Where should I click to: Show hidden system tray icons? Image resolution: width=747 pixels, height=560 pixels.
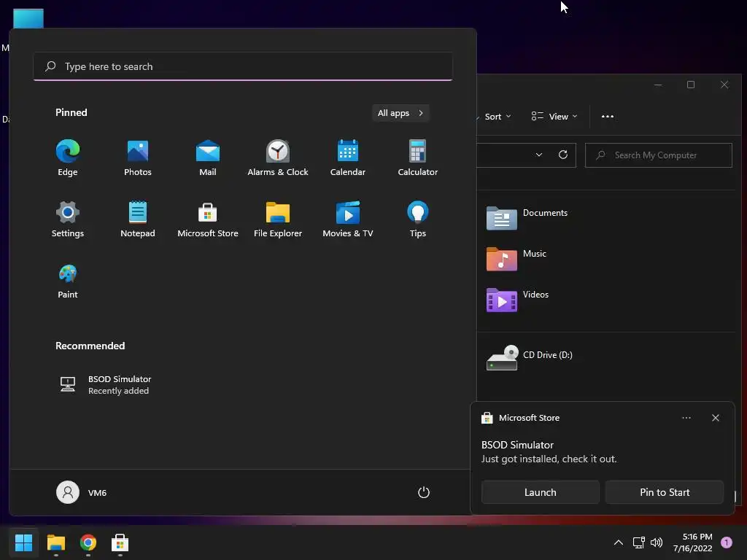click(619, 542)
